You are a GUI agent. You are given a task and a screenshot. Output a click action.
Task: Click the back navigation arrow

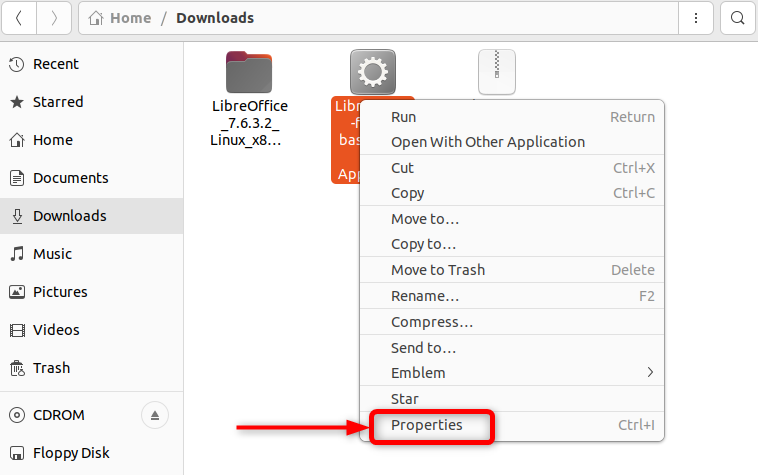pyautogui.click(x=19, y=18)
